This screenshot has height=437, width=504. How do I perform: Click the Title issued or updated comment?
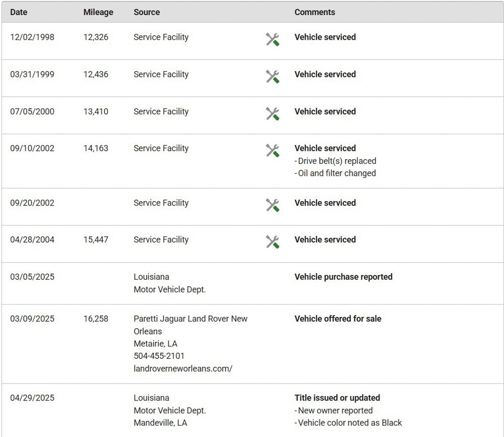(x=337, y=398)
